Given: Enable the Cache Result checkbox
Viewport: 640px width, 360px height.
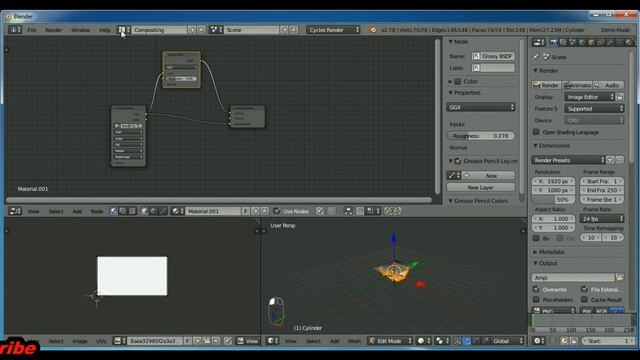Looking at the screenshot, I should pos(584,300).
